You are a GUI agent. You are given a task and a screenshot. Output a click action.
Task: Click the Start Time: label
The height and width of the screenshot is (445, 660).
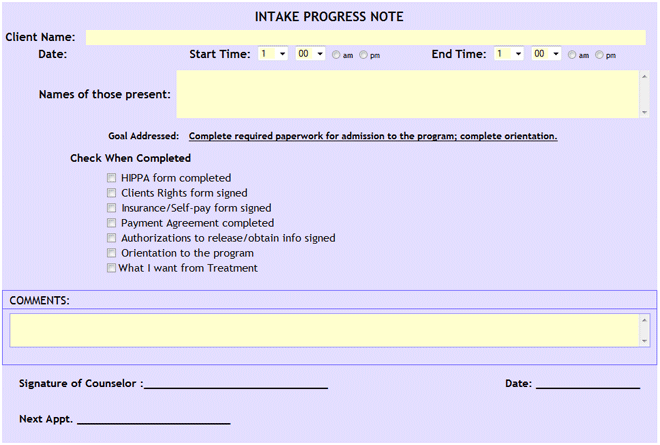click(x=220, y=54)
